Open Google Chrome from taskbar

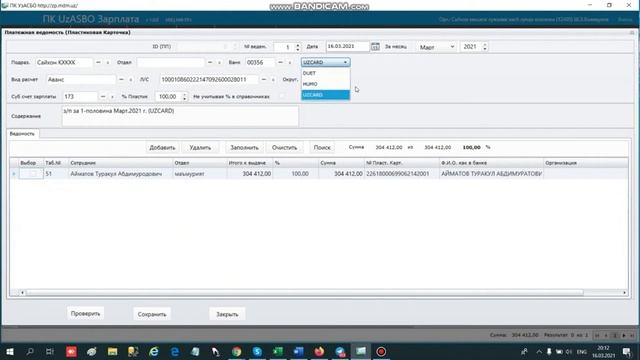(x=237, y=351)
